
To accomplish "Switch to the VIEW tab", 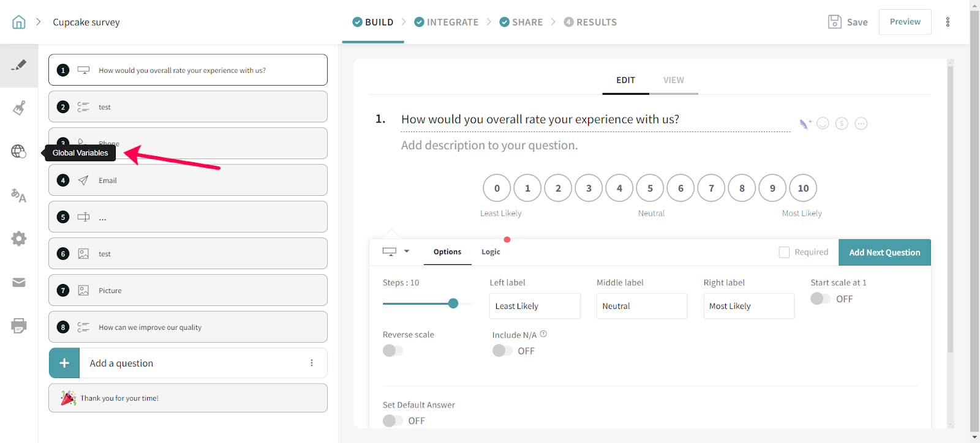I will coord(673,80).
